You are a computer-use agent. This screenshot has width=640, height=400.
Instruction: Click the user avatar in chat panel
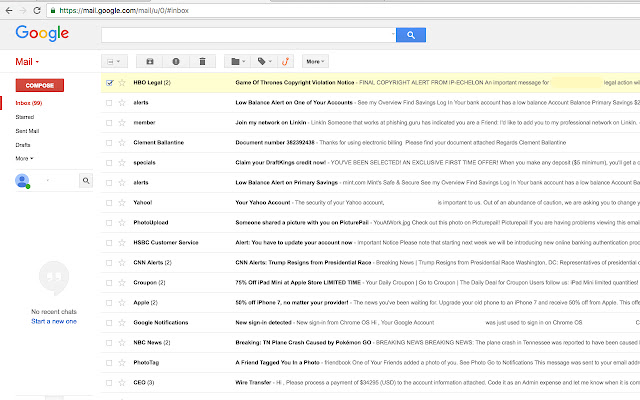point(22,180)
